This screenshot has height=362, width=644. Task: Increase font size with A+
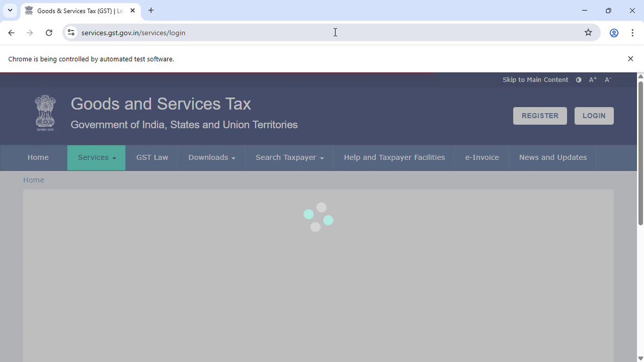592,80
